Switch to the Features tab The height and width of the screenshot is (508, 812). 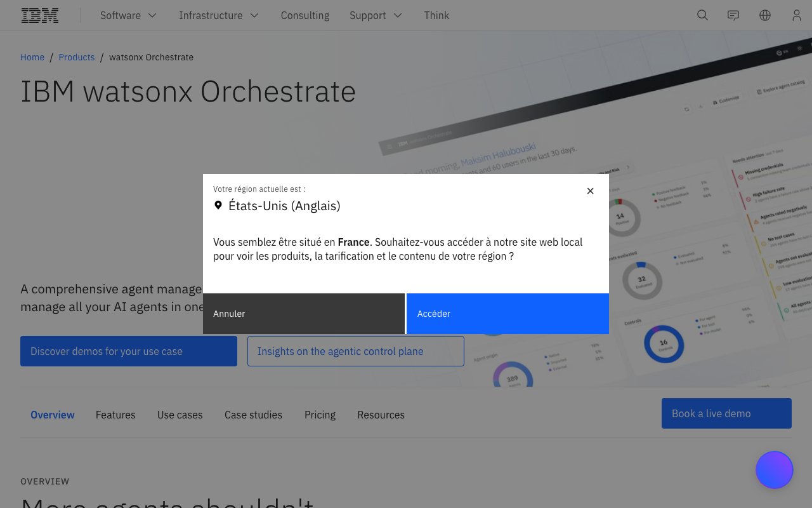point(115,415)
